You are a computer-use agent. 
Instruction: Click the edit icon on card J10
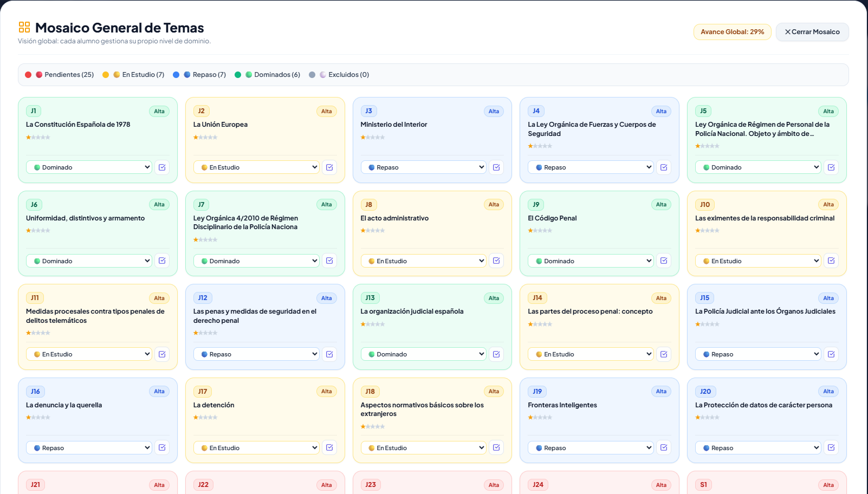pyautogui.click(x=831, y=261)
